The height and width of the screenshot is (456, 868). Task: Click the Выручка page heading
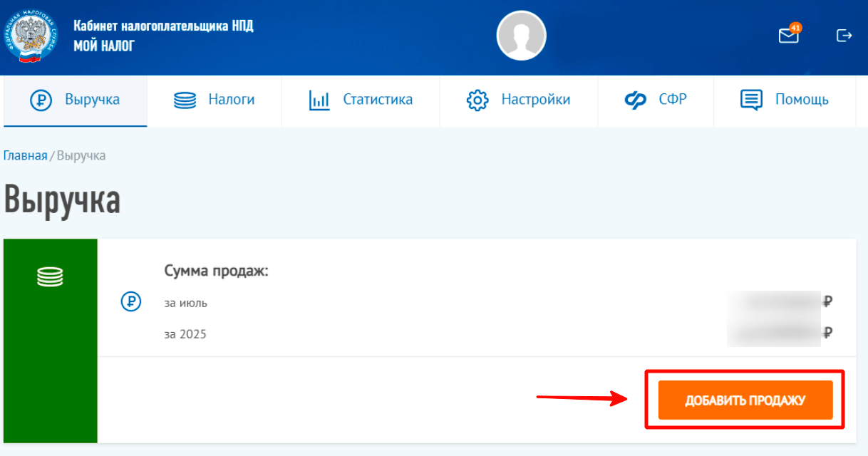pyautogui.click(x=62, y=200)
